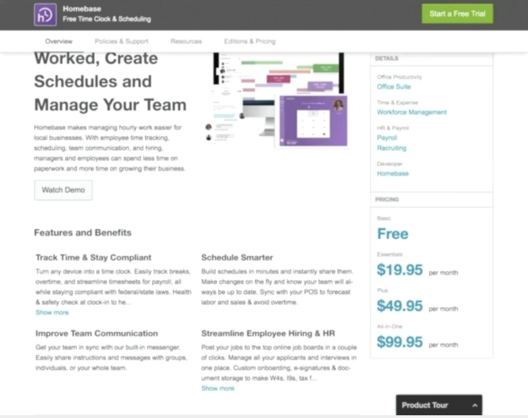Follow the Recruiting category link
Image resolution: width=528 pixels, height=418 pixels.
[392, 148]
